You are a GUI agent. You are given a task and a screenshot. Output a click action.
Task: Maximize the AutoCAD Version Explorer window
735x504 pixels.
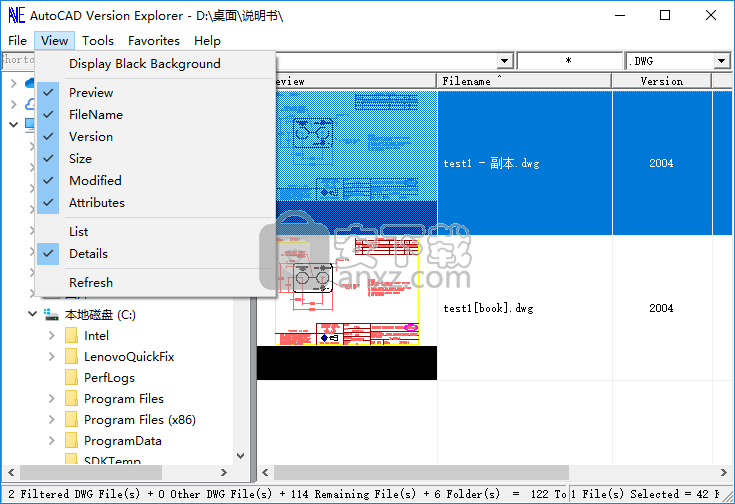tap(665, 15)
